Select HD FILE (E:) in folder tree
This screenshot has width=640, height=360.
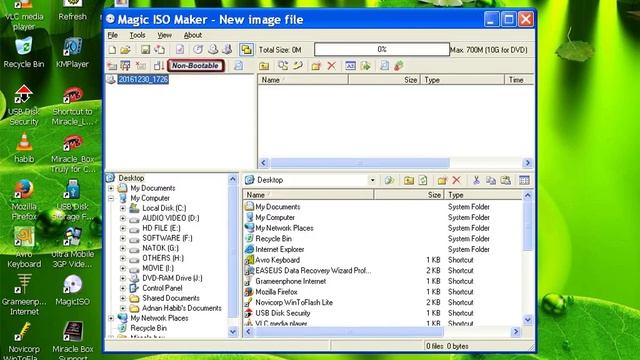(x=161, y=228)
